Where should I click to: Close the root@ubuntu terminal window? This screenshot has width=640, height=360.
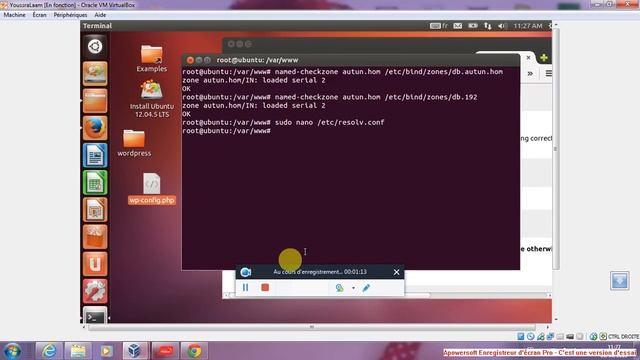(x=190, y=60)
